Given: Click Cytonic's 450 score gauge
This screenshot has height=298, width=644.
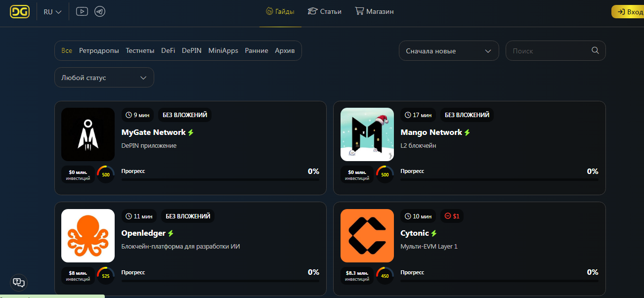Looking at the screenshot, I should click(x=385, y=275).
